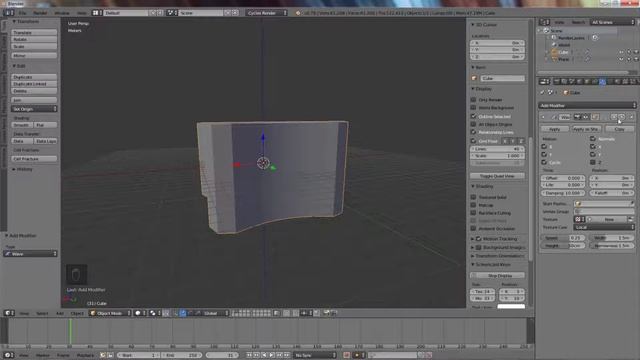Jump to the first frame in timeline
The image size is (640, 360).
(x=249, y=355)
